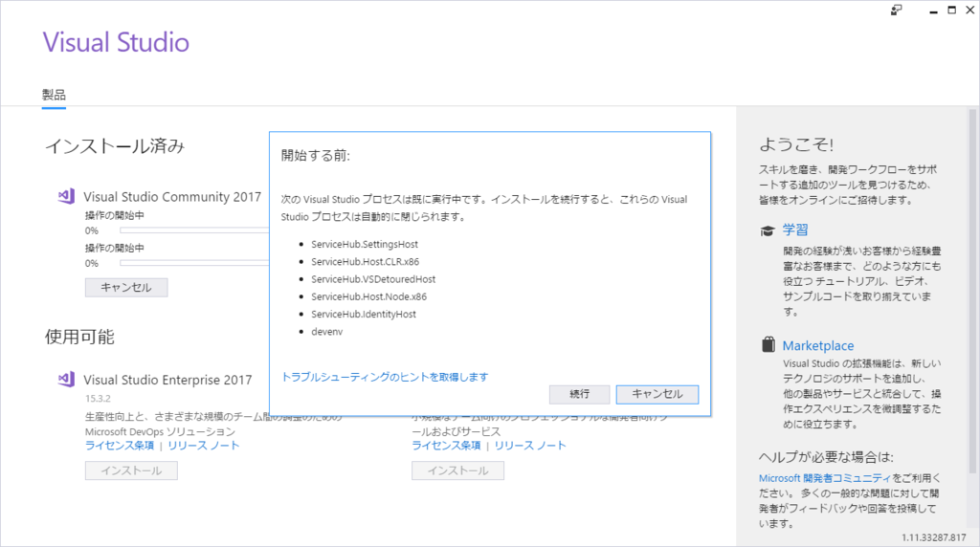This screenshot has width=980, height=547.
Task: Click the right-side vertical scrollbar
Action: (x=972, y=291)
